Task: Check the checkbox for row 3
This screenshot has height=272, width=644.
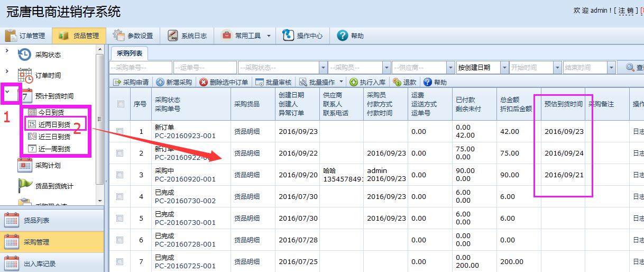Action: 119,175
